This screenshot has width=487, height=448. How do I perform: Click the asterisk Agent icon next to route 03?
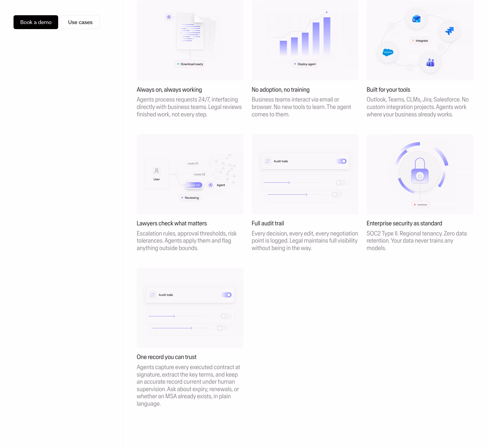click(211, 185)
